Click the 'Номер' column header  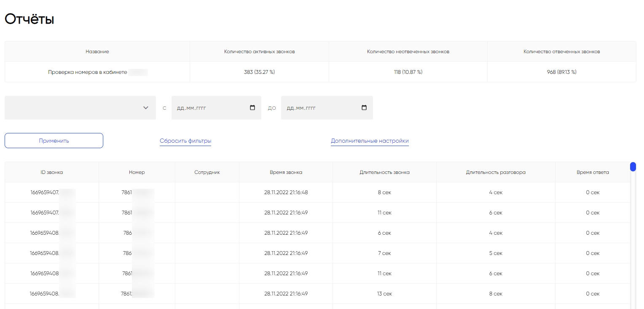point(137,172)
